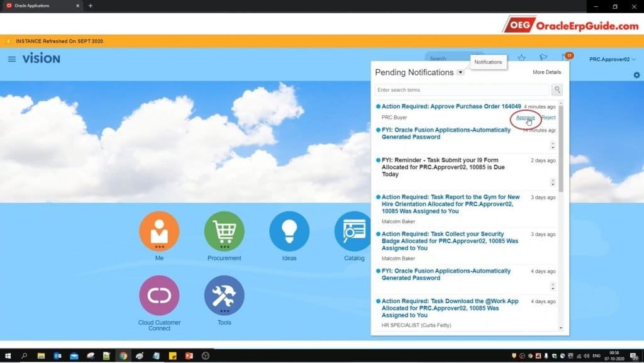Reject the Purchase Order 164049 notification
Viewport: 644px width, 363px height.
pos(548,118)
